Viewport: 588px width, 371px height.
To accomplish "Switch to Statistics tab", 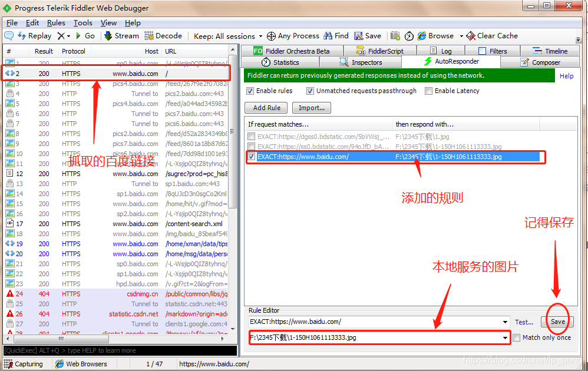I will 280,62.
